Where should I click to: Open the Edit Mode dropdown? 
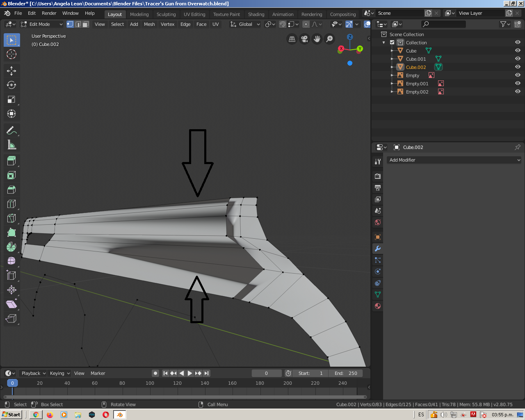pos(41,24)
